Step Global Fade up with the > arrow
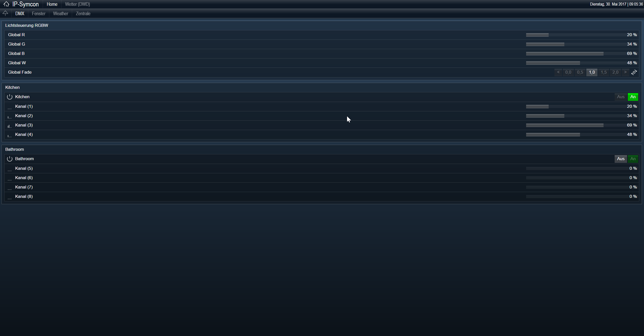The height and width of the screenshot is (336, 644). (x=625, y=72)
